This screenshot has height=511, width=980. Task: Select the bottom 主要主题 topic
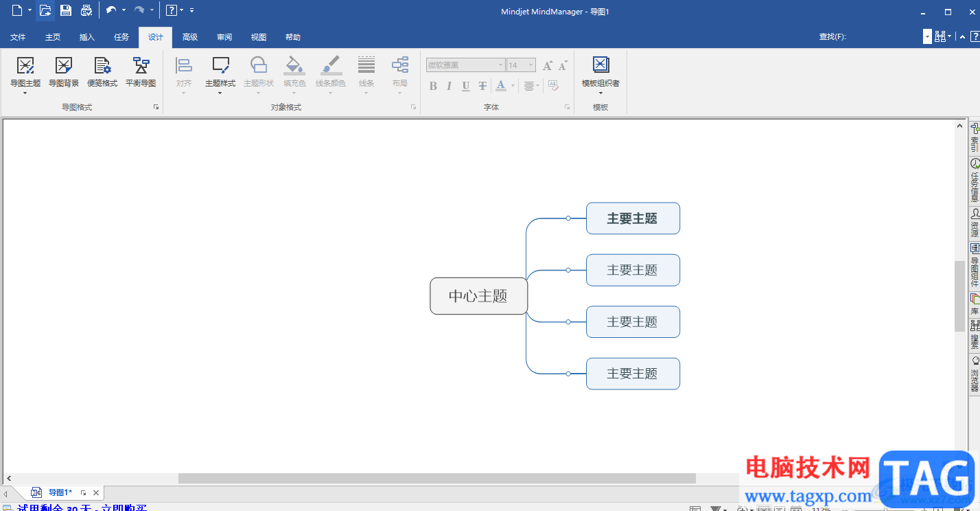(x=633, y=374)
